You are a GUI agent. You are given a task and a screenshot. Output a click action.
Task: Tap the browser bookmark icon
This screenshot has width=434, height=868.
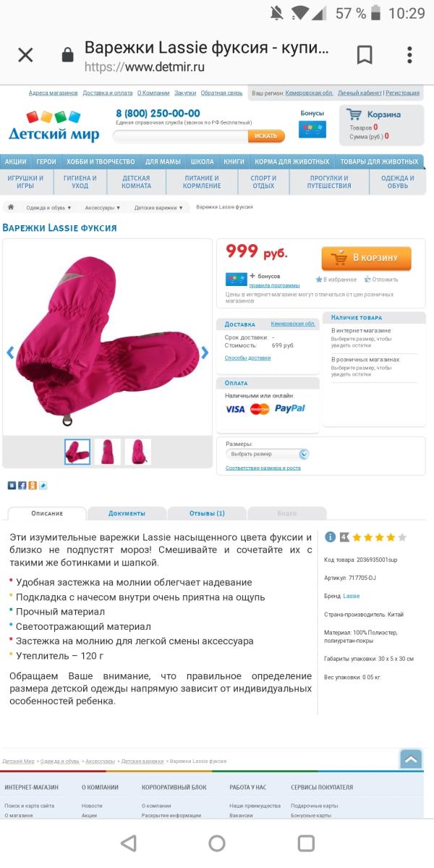coord(365,55)
